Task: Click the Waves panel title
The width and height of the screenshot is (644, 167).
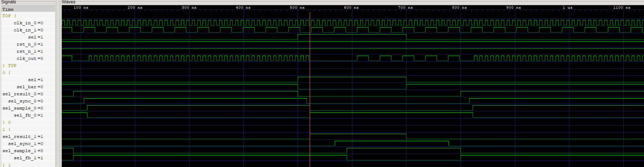Action: [69, 2]
